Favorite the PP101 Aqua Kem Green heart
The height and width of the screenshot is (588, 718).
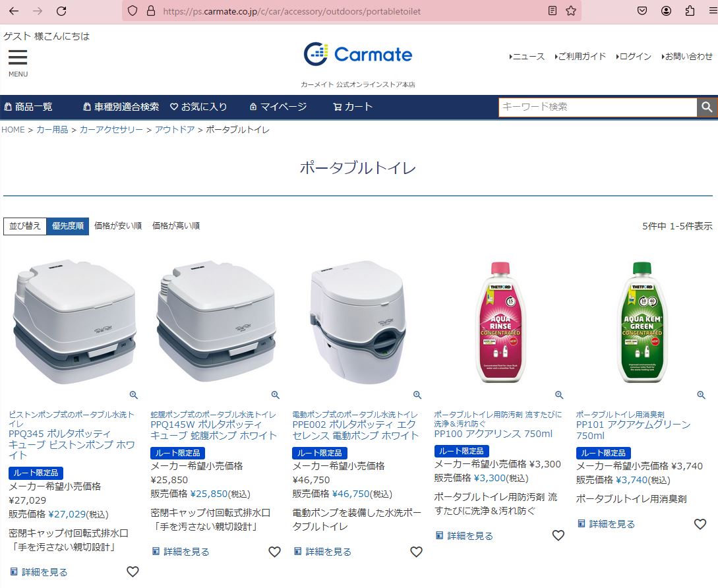click(700, 524)
